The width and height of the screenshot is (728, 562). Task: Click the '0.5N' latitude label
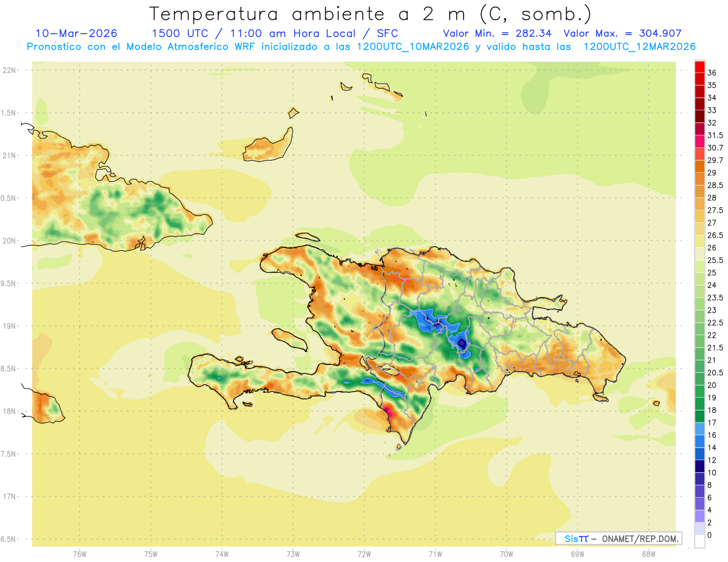tap(8, 198)
